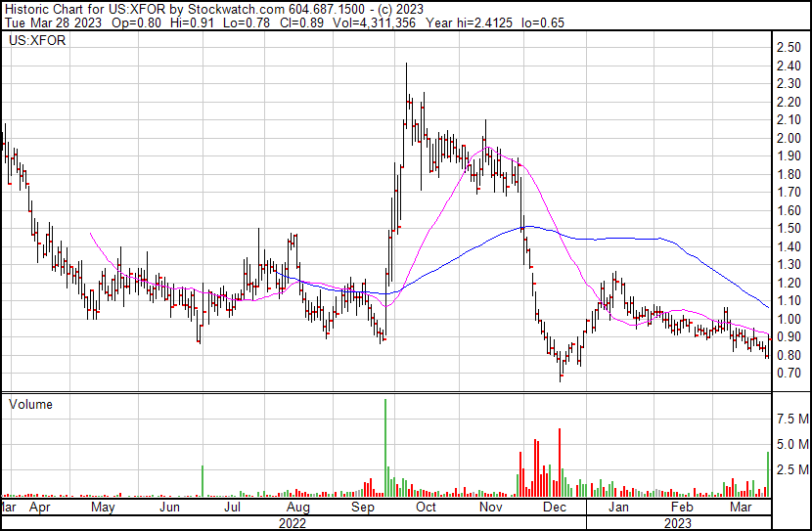Screen dimensions: 812x531
Task: Click the Volume panel label
Action: click(30, 404)
